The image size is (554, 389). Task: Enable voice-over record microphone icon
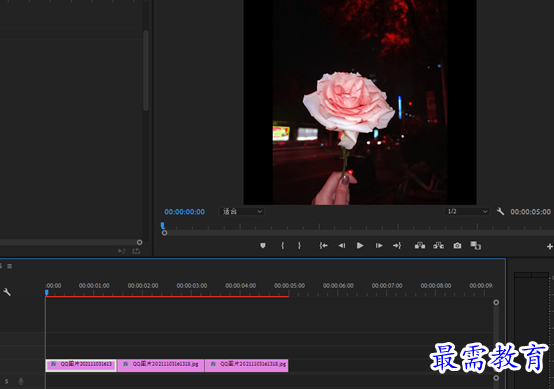click(21, 381)
